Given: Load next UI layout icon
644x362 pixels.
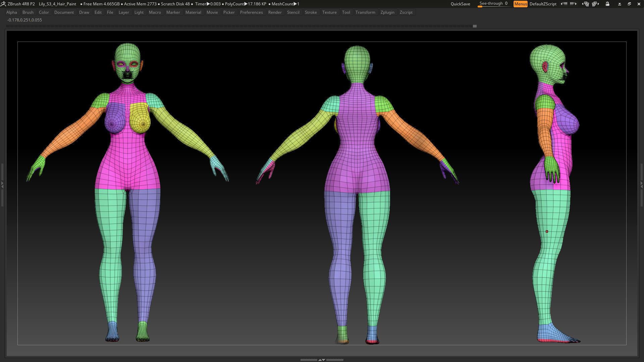Looking at the screenshot, I should [596, 4].
